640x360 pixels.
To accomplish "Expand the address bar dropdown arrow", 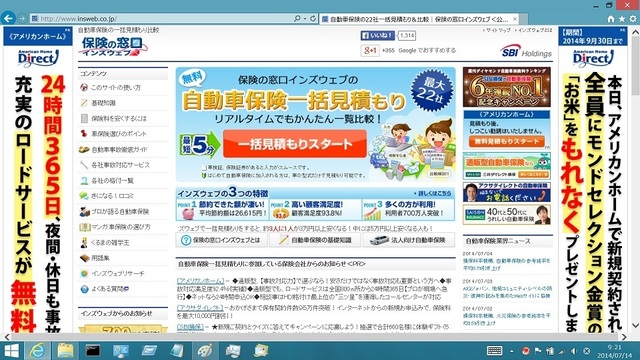I will tap(304, 18).
